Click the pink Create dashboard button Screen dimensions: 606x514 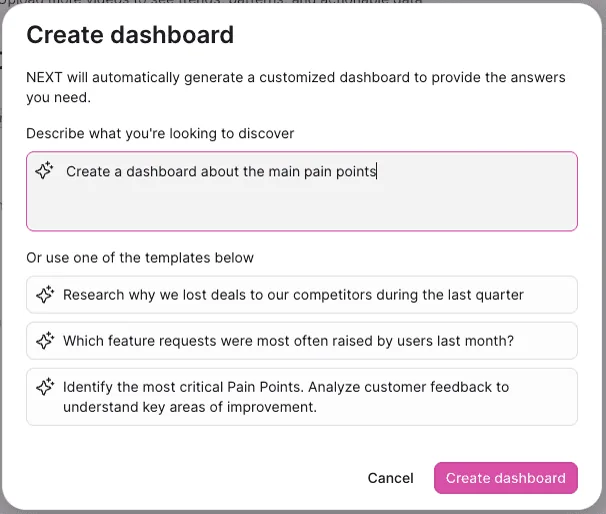coord(506,478)
